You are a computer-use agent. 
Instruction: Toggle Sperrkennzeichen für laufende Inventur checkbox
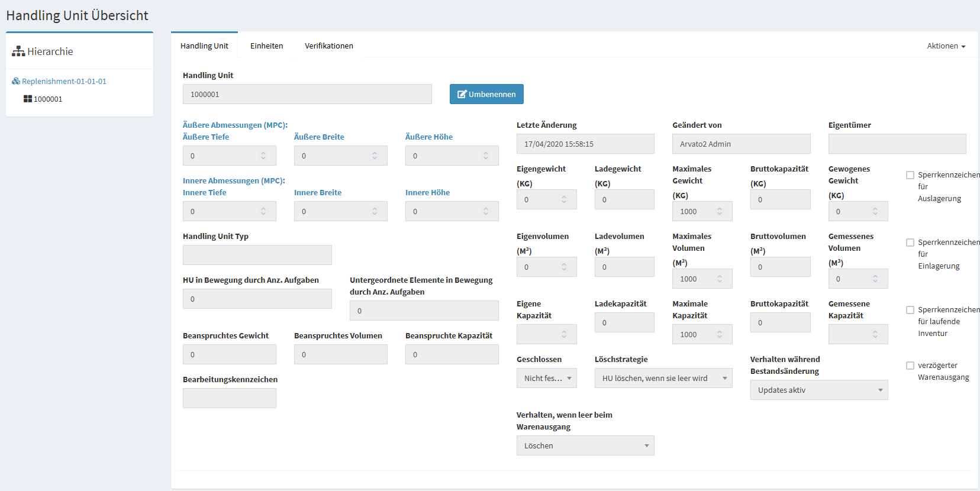(x=910, y=310)
